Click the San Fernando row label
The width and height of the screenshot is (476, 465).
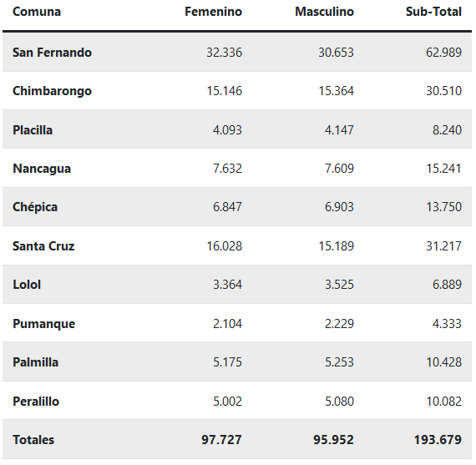53,53
